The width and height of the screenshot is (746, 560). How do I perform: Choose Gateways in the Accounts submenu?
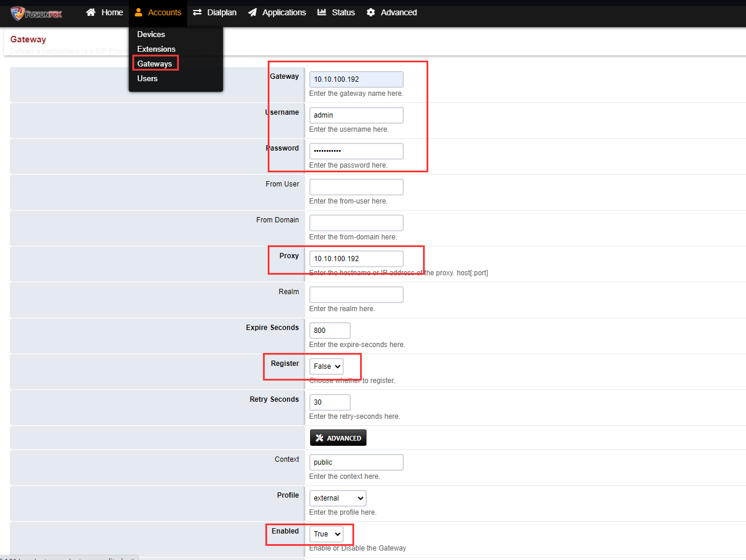click(155, 64)
